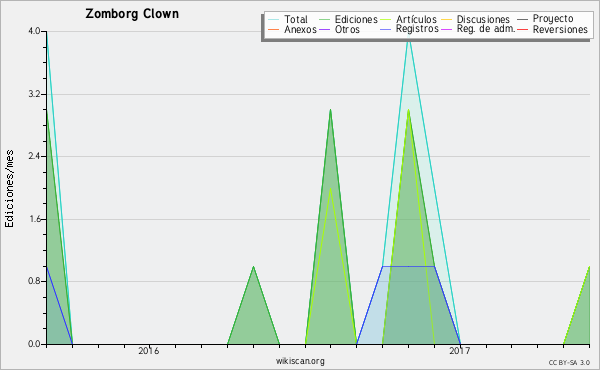
Task: Click the 0.0 y-axis value
Action: pyautogui.click(x=34, y=344)
